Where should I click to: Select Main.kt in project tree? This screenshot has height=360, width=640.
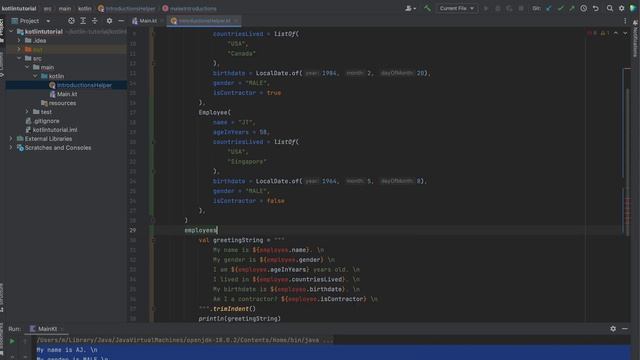point(66,94)
